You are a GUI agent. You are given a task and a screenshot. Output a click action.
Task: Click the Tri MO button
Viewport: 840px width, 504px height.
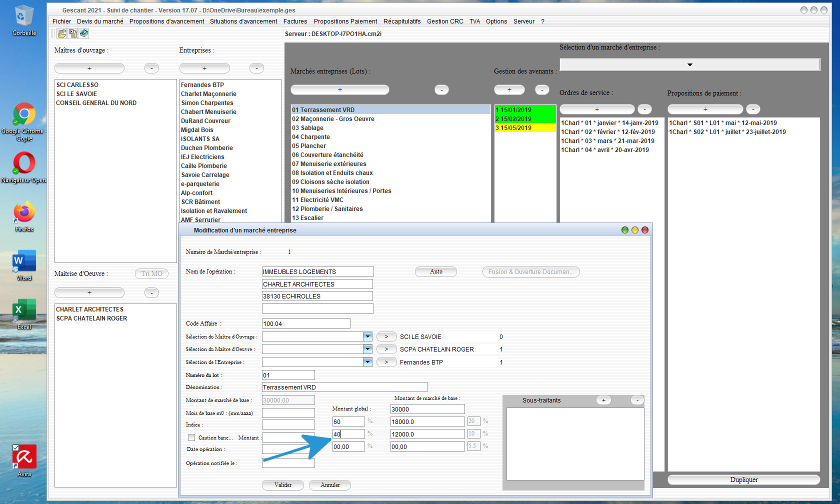click(151, 273)
